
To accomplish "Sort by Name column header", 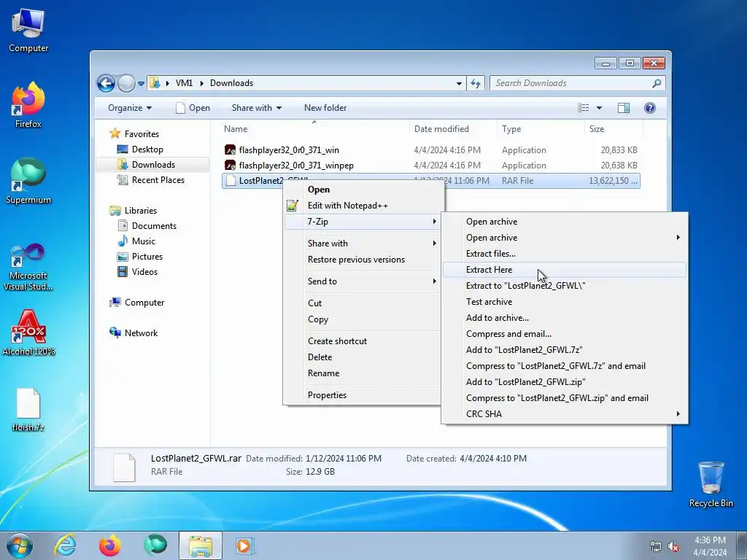I will tap(314, 129).
